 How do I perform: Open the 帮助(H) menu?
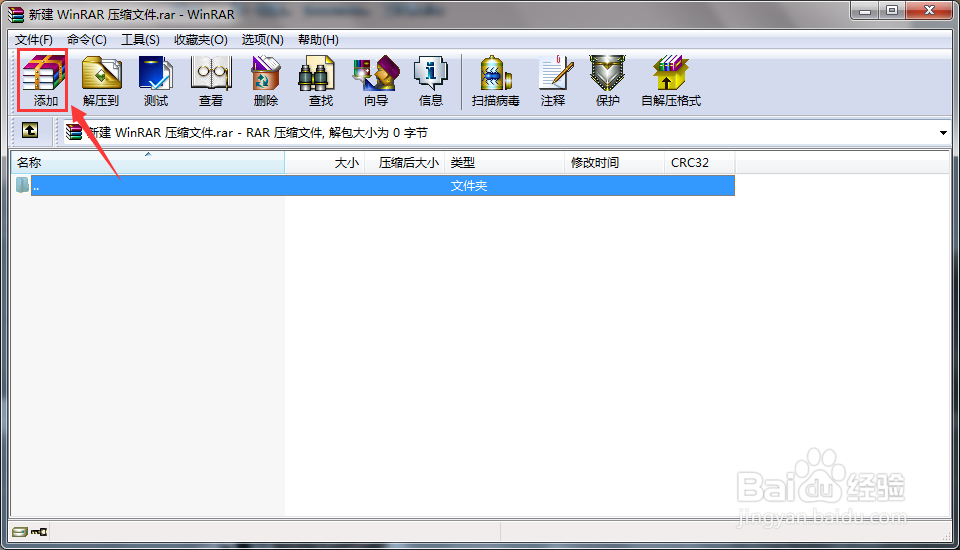click(x=318, y=40)
